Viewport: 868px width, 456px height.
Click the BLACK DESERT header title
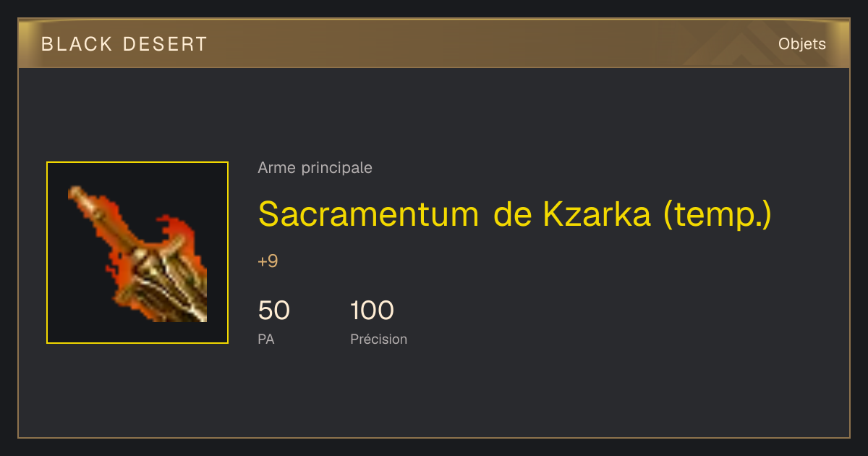(x=124, y=44)
